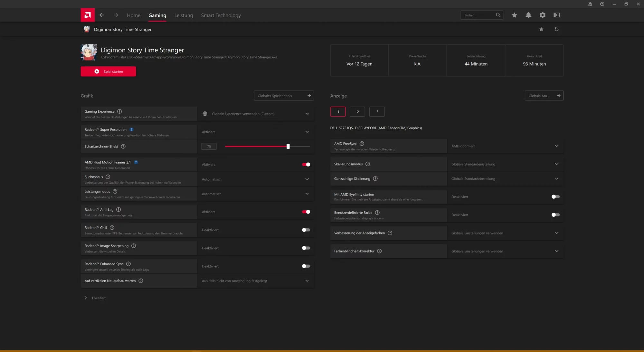Open the Smart Technology tab
This screenshot has width=644, height=352.
(221, 15)
